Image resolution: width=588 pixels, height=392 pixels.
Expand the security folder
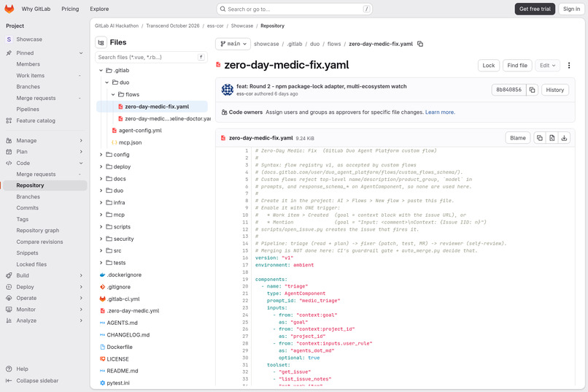(101, 239)
